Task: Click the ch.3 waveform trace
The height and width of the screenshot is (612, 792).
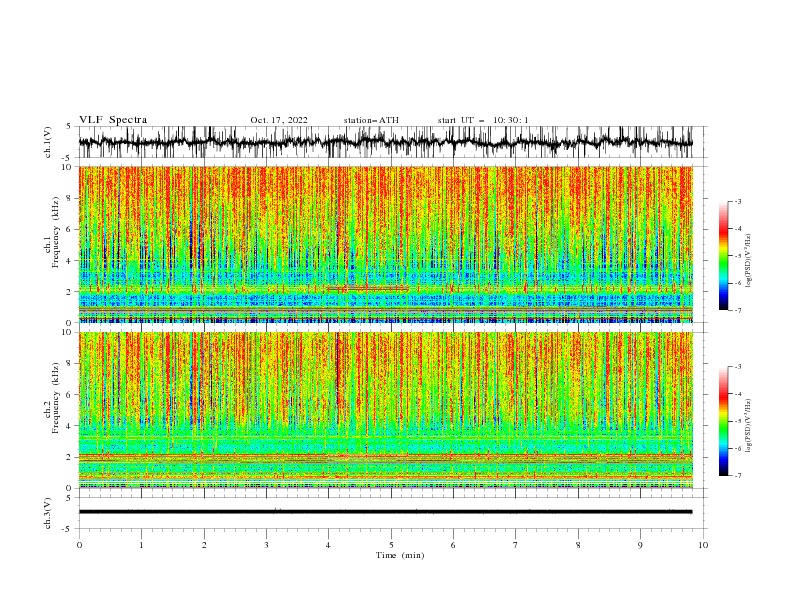Action: (385, 512)
